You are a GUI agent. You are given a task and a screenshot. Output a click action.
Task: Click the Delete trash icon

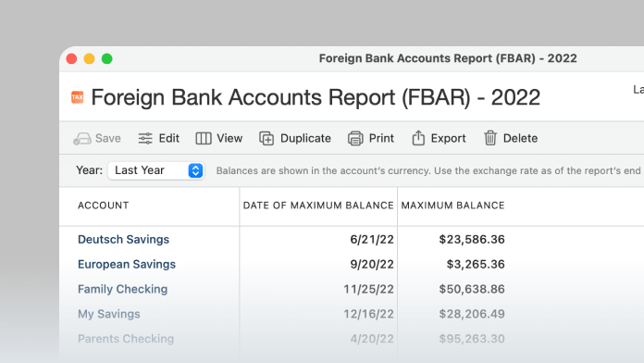[490, 138]
